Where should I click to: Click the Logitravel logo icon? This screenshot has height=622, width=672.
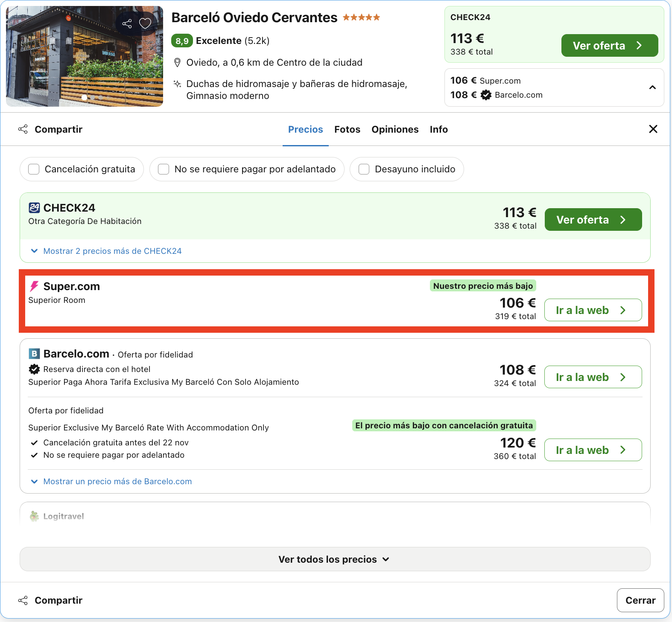[34, 516]
